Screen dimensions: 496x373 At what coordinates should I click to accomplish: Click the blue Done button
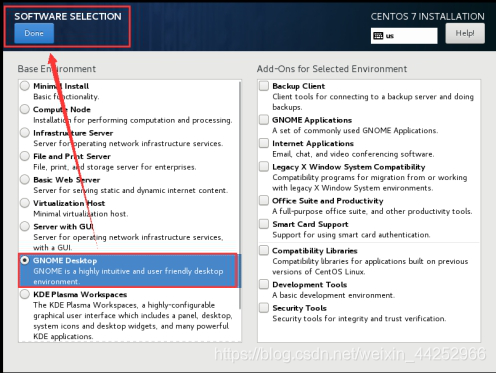click(34, 33)
